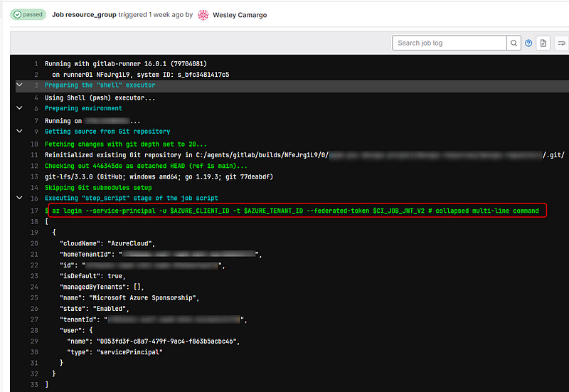Click line number 33 link
This screenshot has height=392, width=569.
click(x=34, y=384)
